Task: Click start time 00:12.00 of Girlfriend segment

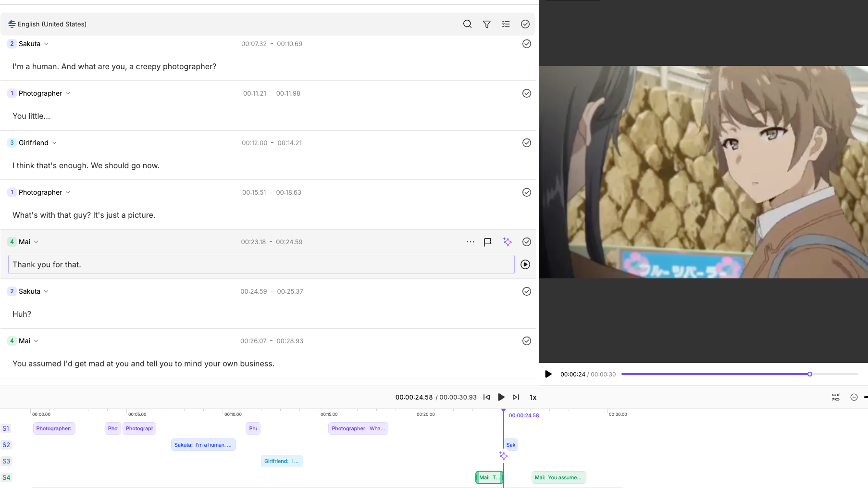Action: (x=255, y=143)
